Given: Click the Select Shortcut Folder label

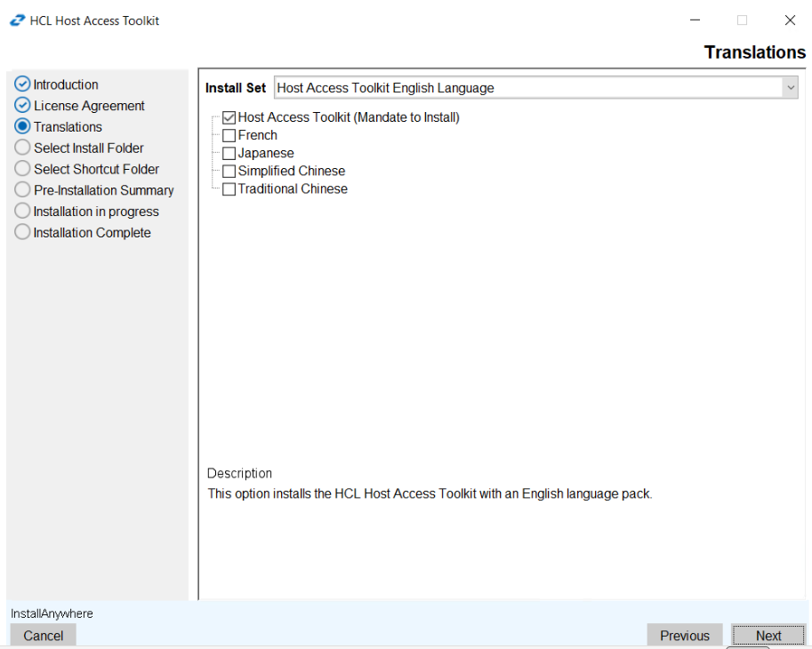Looking at the screenshot, I should click(96, 169).
